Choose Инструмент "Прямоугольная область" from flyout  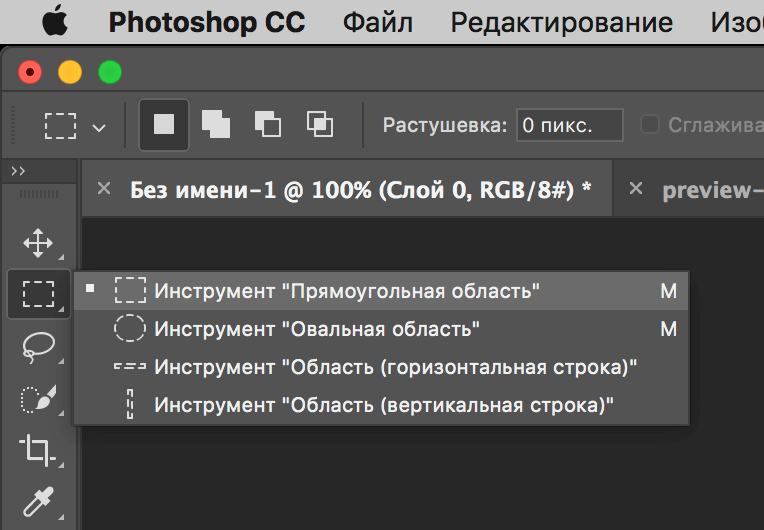tap(381, 291)
